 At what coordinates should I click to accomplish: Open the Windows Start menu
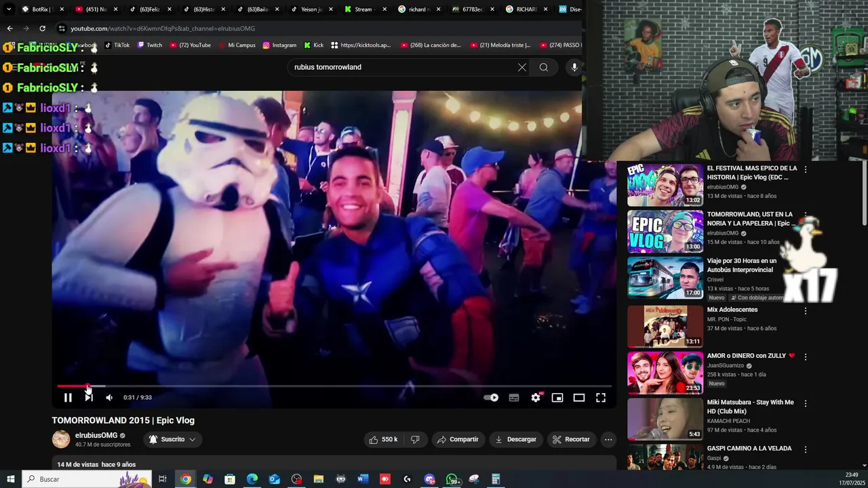[x=10, y=479]
